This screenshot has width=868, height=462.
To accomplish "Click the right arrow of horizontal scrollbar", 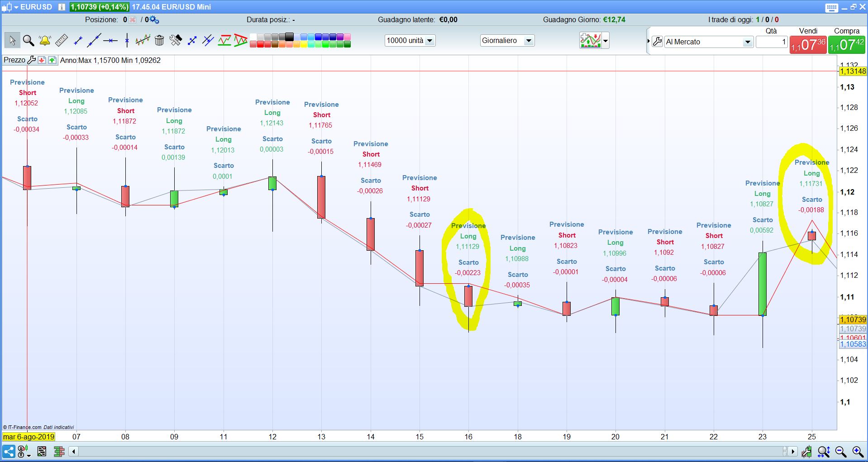I will pyautogui.click(x=792, y=451).
